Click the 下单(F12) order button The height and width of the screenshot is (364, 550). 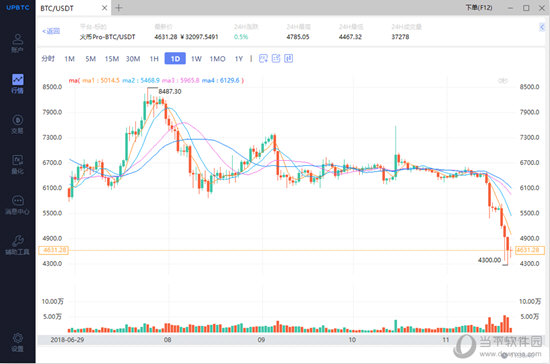point(479,7)
